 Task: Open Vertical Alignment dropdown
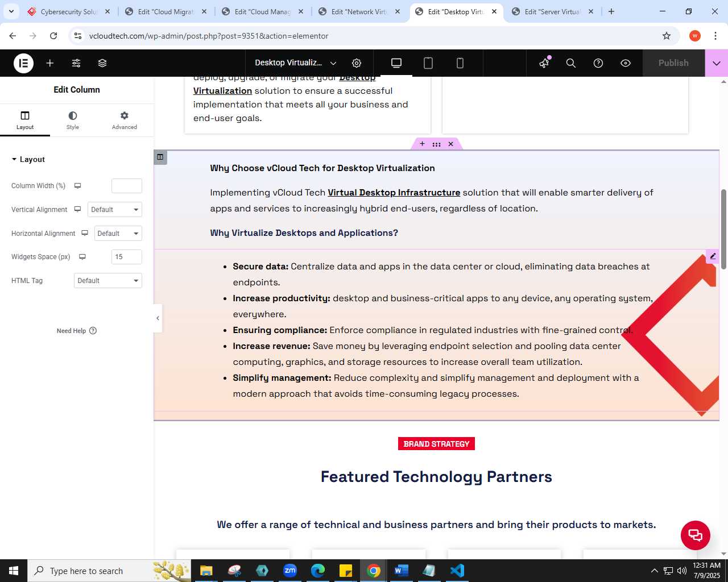[x=115, y=210]
